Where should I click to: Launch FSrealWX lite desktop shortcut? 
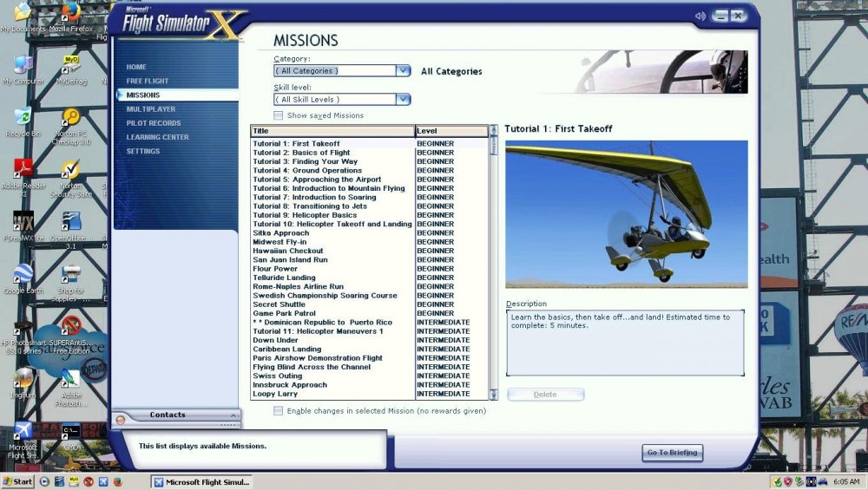[23, 226]
